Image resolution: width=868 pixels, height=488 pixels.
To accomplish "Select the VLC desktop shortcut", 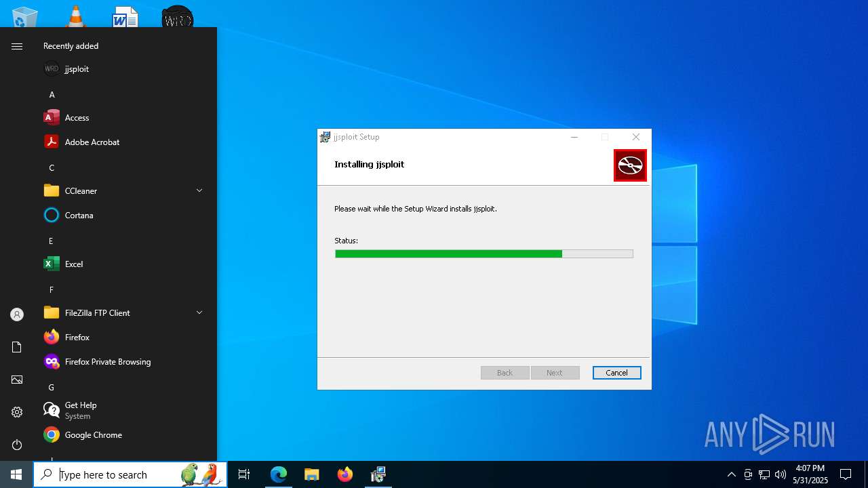I will (x=76, y=16).
